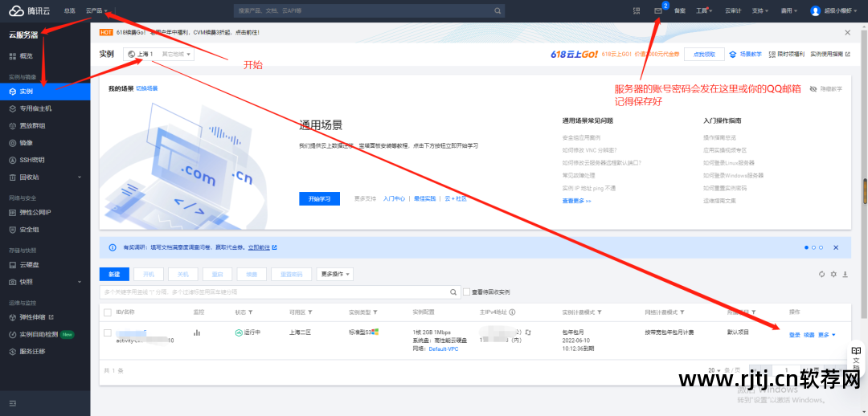Open 实例使用指南 instance guide link
This screenshot has height=416, width=868.
click(x=829, y=55)
